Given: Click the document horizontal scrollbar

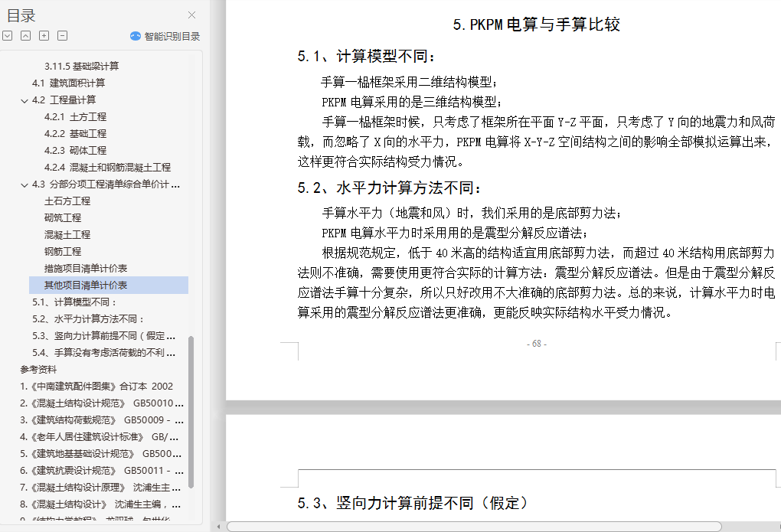Looking at the screenshot, I should 474,527.
